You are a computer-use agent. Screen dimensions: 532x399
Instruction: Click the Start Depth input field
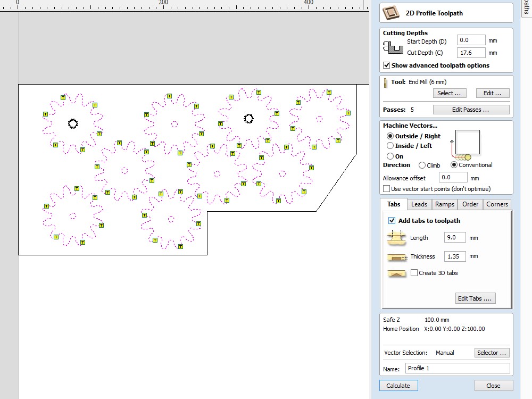(x=471, y=40)
